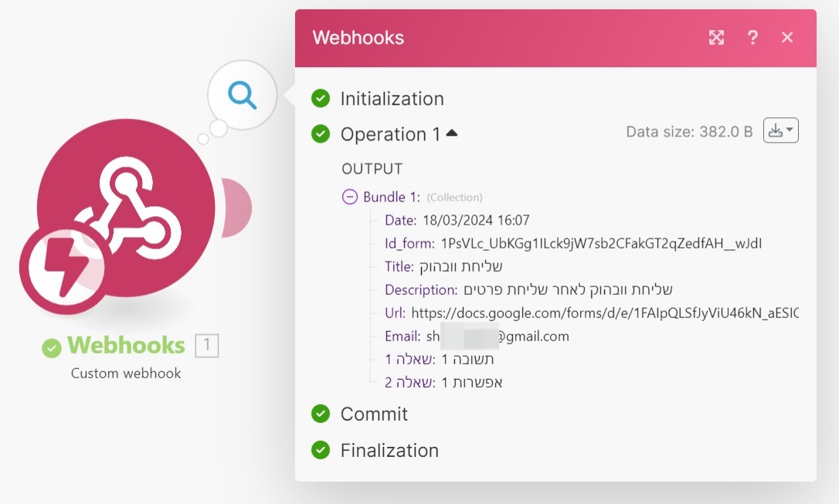Click the Webhooks panel title

(x=358, y=37)
